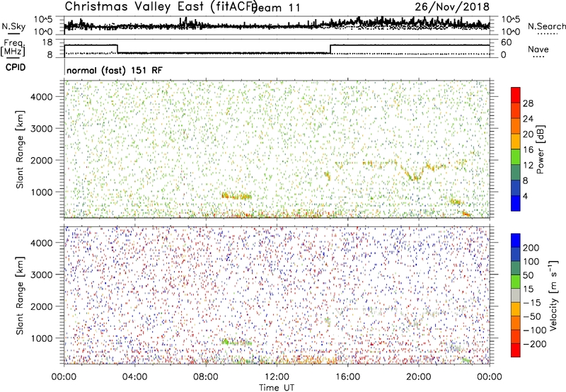The image size is (566, 392).
Task: Click the 'Time UT' axis title
Action: click(x=277, y=388)
